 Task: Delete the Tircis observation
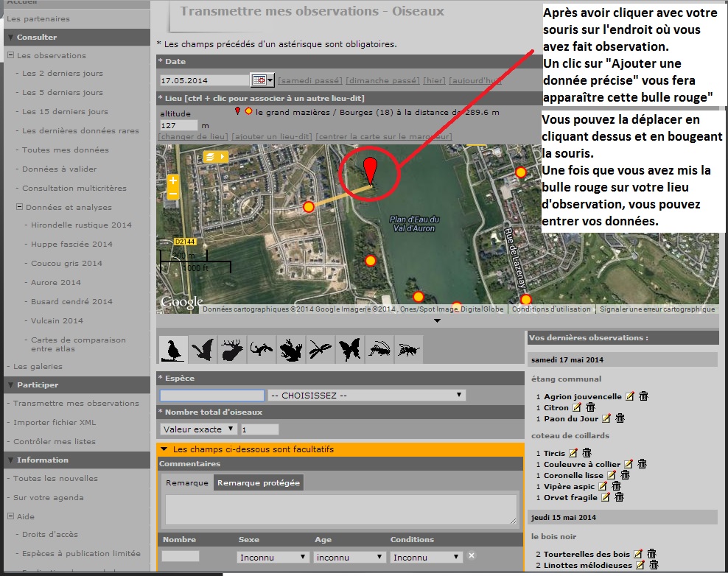point(587,452)
